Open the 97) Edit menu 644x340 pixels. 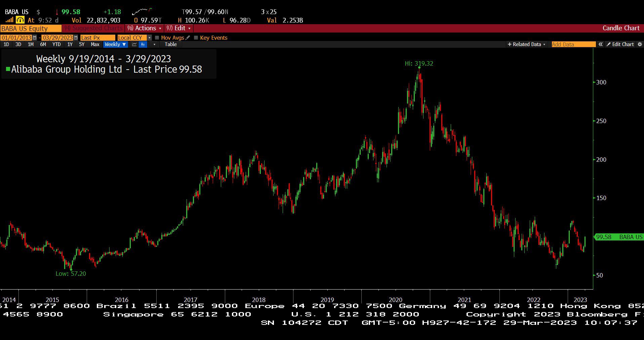click(x=178, y=28)
